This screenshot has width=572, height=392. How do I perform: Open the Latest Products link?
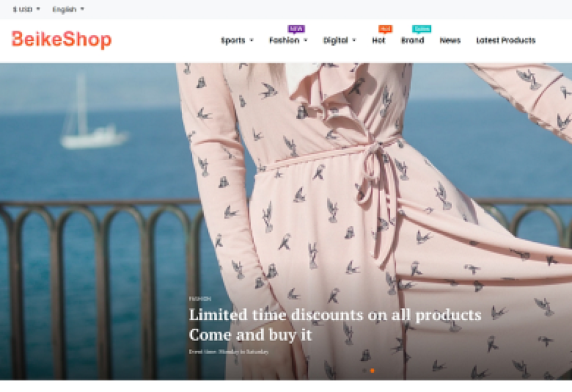pos(506,40)
